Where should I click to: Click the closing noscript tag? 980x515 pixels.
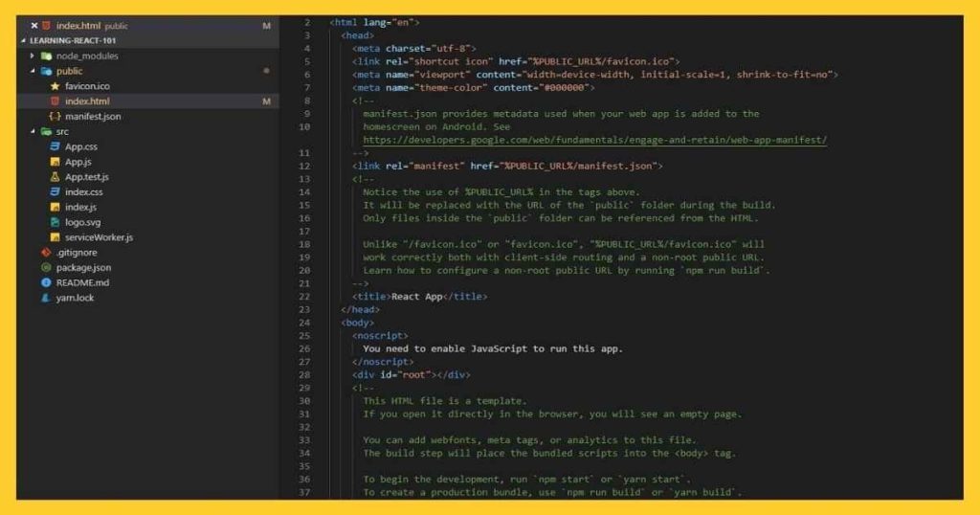pos(383,362)
